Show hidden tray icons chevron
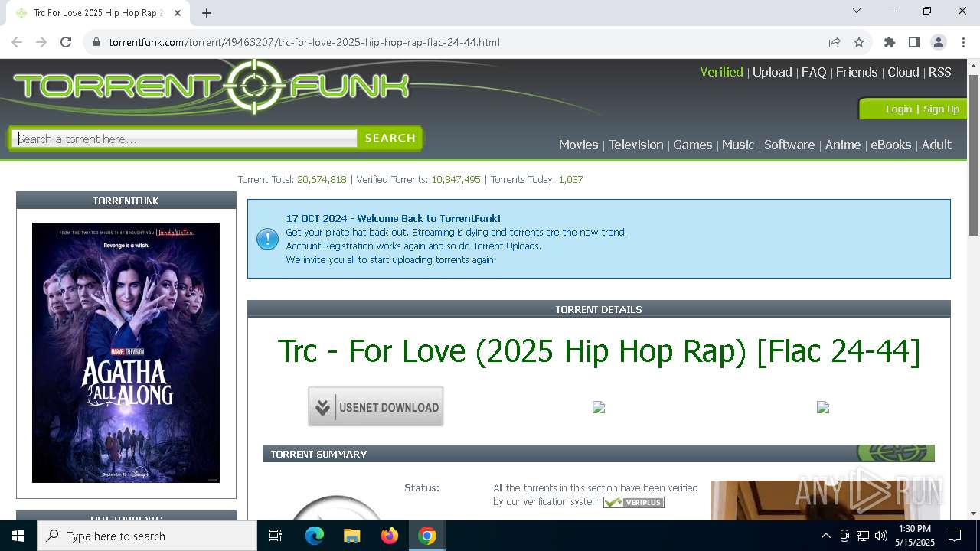 click(x=825, y=536)
